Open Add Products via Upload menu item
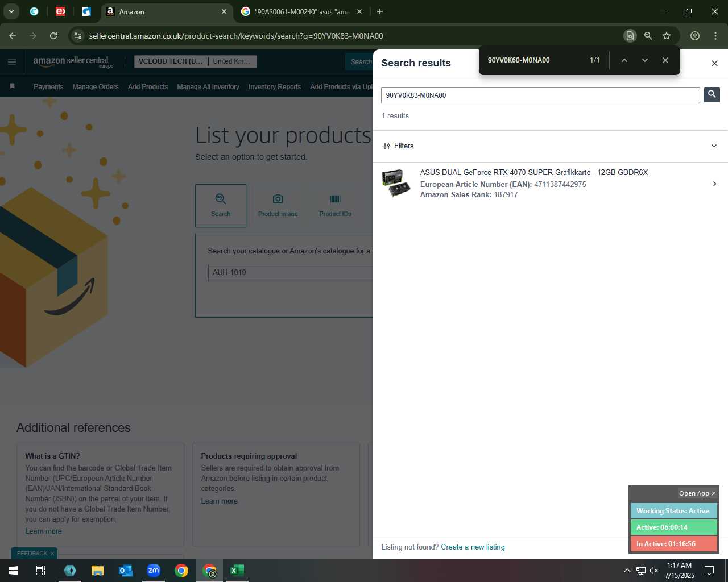This screenshot has width=728, height=582. 341,87
